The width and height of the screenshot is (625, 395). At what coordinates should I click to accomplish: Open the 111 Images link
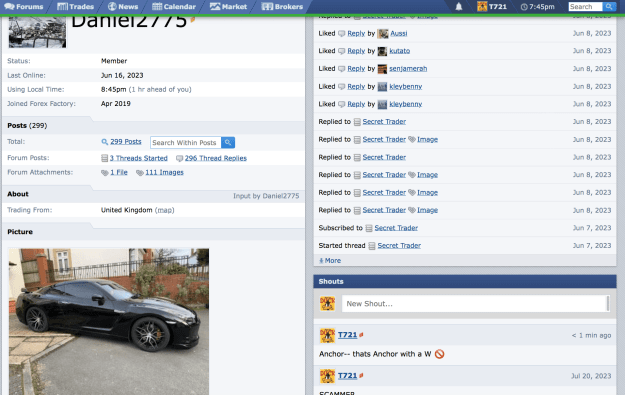click(164, 172)
